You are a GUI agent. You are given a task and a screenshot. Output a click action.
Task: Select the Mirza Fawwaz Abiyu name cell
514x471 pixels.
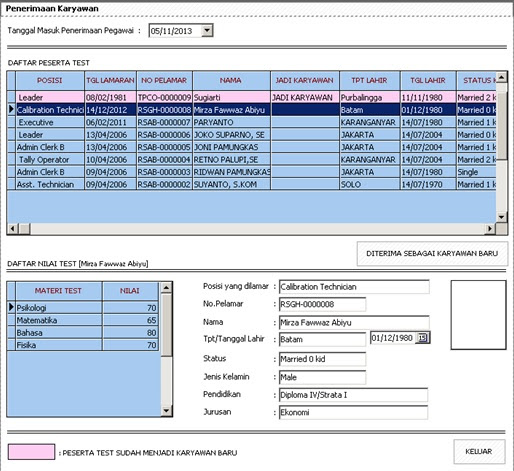click(231, 110)
